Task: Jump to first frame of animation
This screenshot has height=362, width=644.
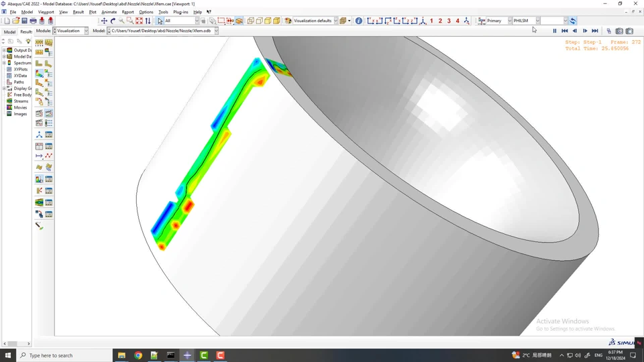Action: tap(565, 31)
